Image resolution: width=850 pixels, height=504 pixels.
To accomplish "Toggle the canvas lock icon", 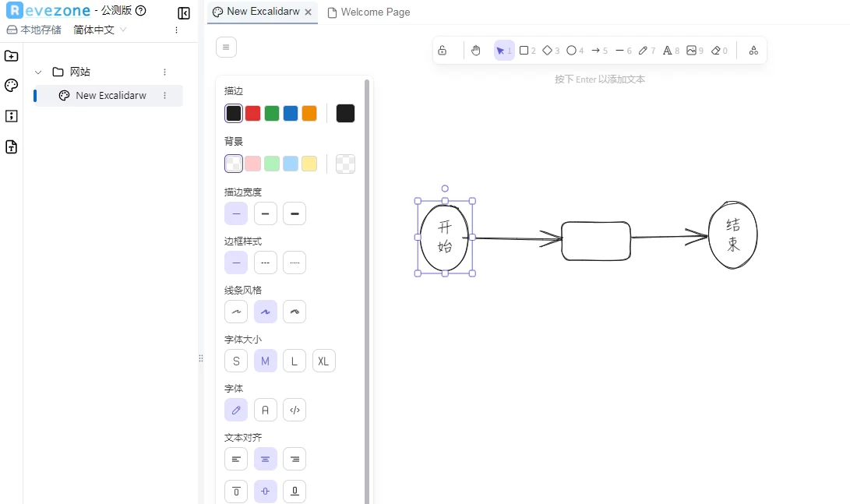I will click(x=443, y=51).
